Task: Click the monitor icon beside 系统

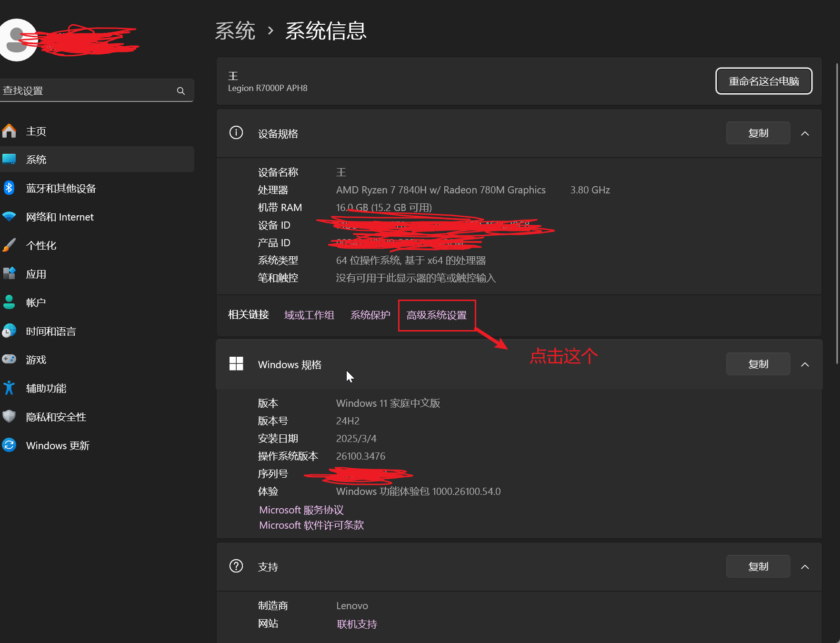Action: click(x=9, y=159)
